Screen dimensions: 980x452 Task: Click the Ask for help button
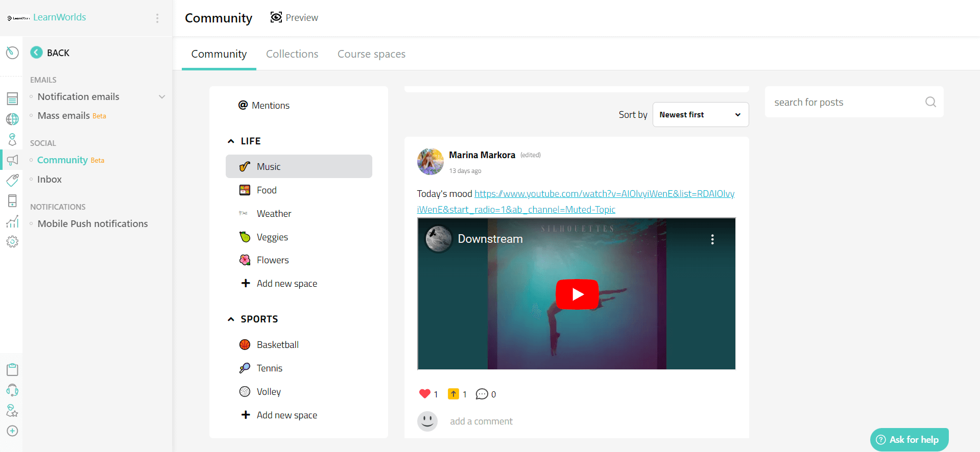point(909,439)
